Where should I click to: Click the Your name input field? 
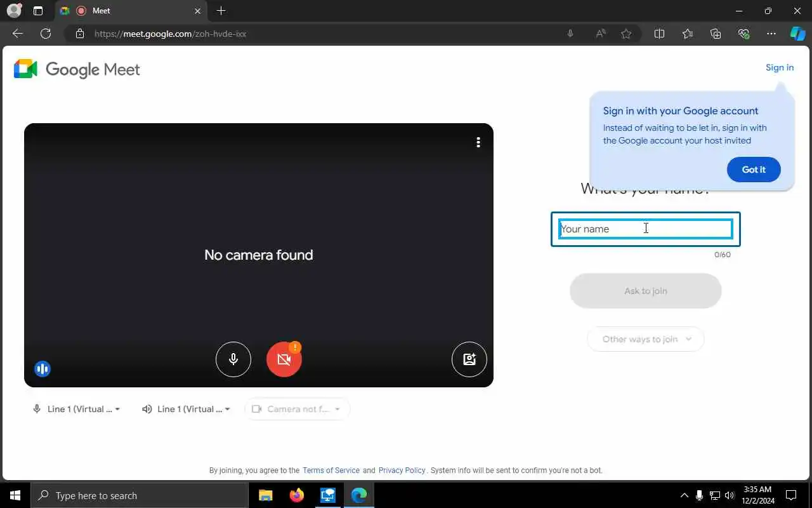pyautogui.click(x=646, y=229)
